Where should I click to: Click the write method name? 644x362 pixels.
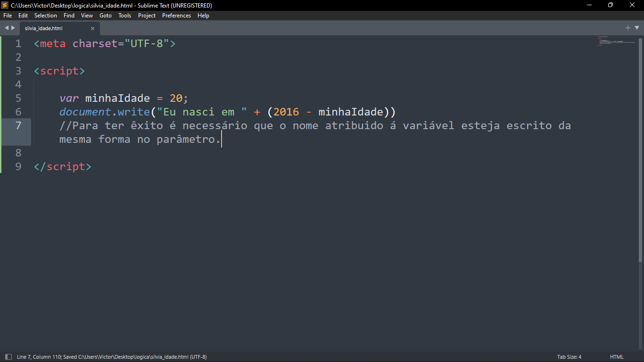[134, 112]
